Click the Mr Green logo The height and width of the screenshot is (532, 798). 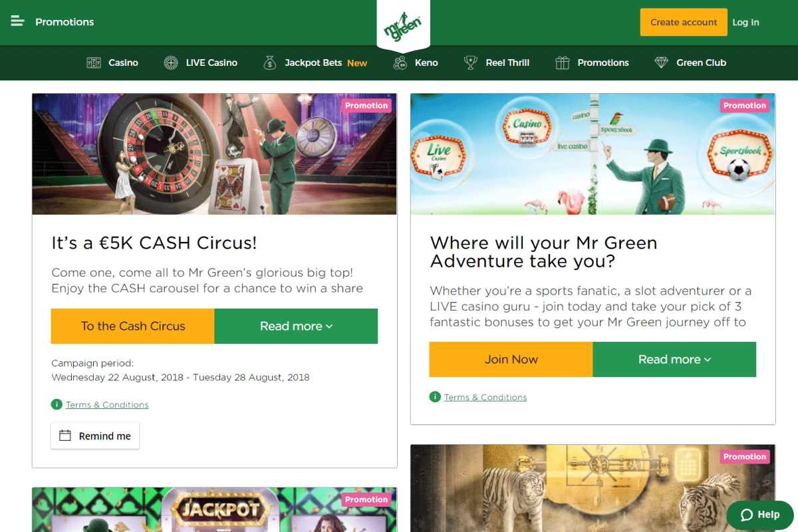403,26
